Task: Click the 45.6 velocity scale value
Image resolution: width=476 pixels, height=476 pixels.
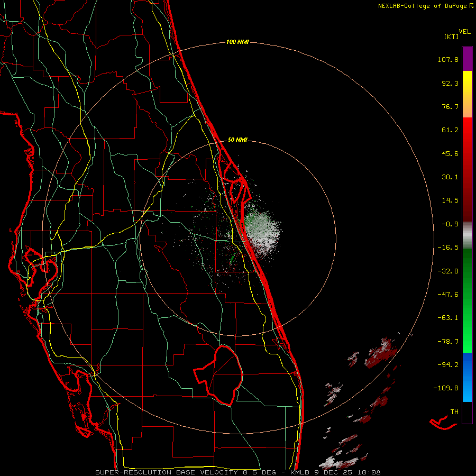Action: (x=450, y=153)
